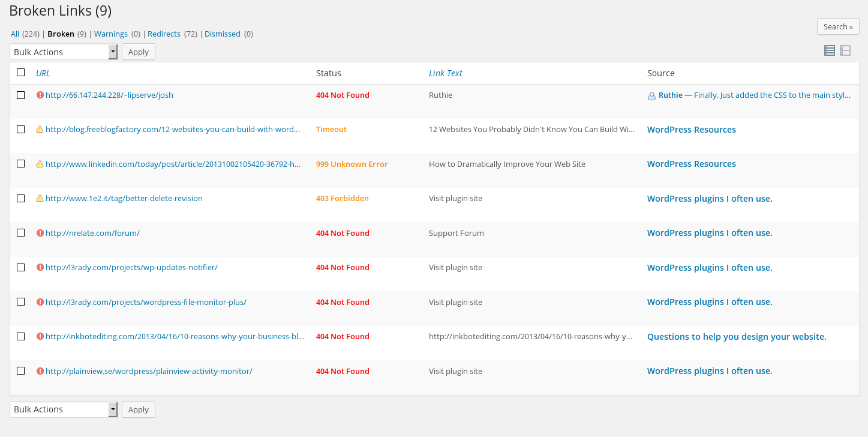Click the bottom Apply button
The height and width of the screenshot is (437, 868).
[x=139, y=409]
